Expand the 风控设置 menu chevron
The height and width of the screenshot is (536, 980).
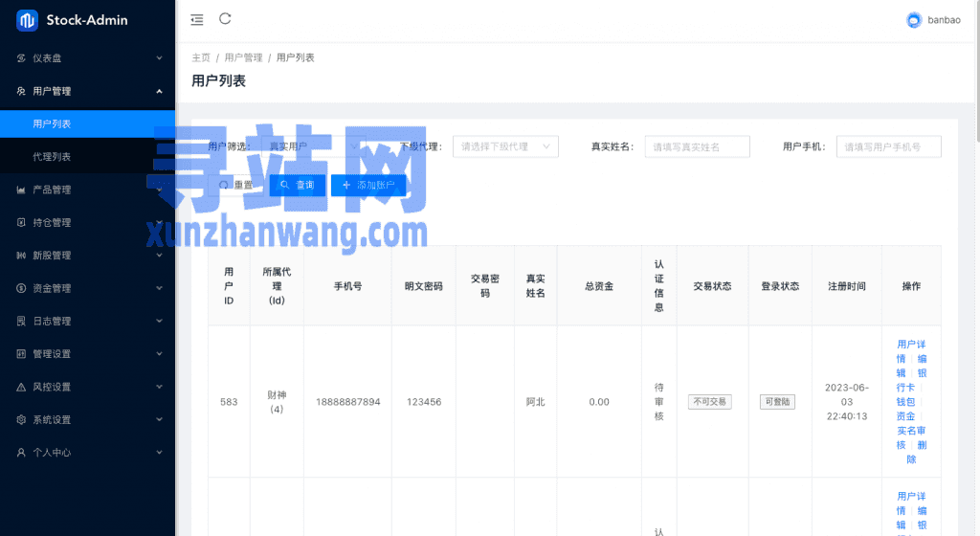click(160, 387)
